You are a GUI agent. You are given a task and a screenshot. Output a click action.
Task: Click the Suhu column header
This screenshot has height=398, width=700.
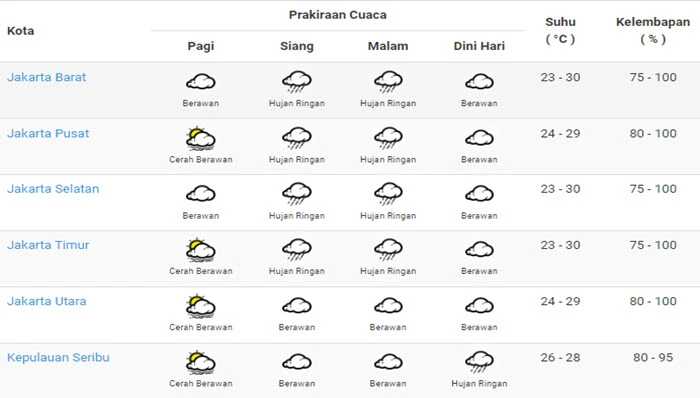(x=561, y=30)
